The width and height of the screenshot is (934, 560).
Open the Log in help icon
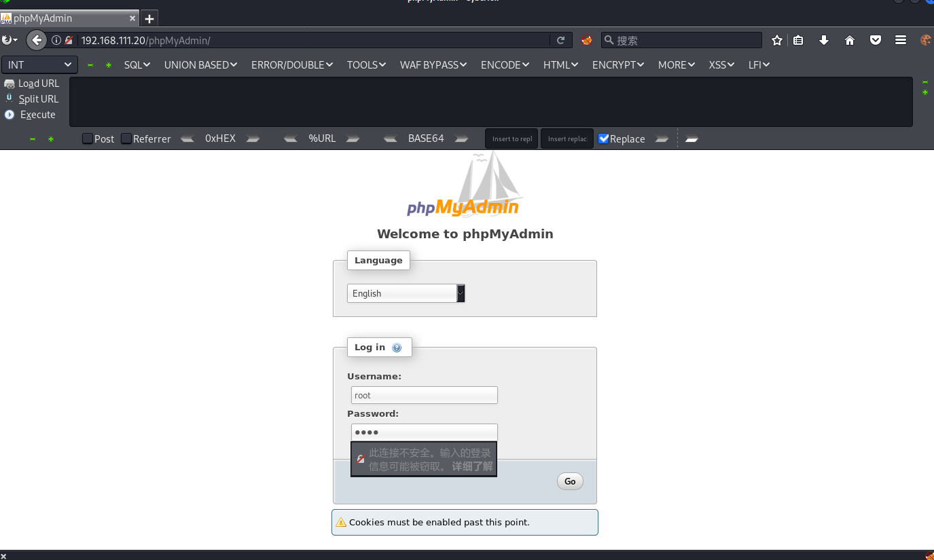(397, 348)
